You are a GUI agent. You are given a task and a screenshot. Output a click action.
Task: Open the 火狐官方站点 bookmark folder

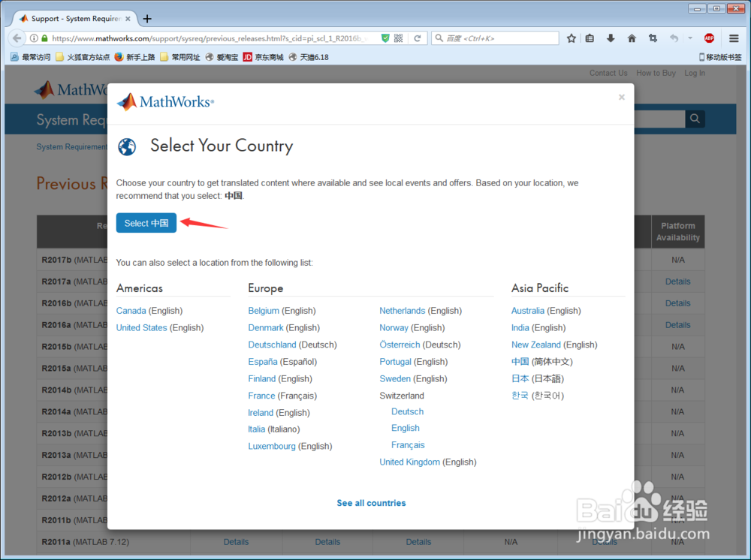click(83, 57)
